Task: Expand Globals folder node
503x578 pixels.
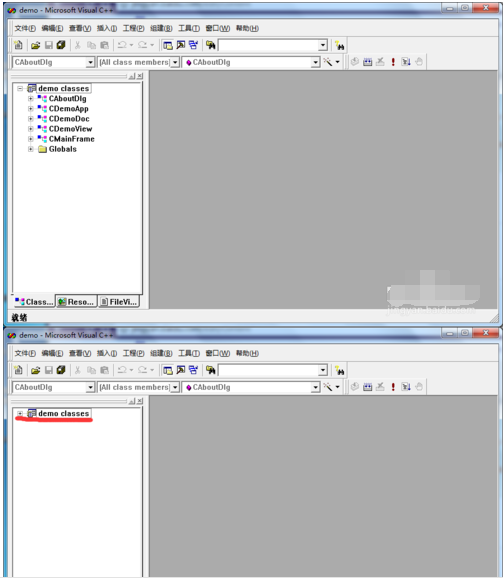Action: click(x=31, y=149)
